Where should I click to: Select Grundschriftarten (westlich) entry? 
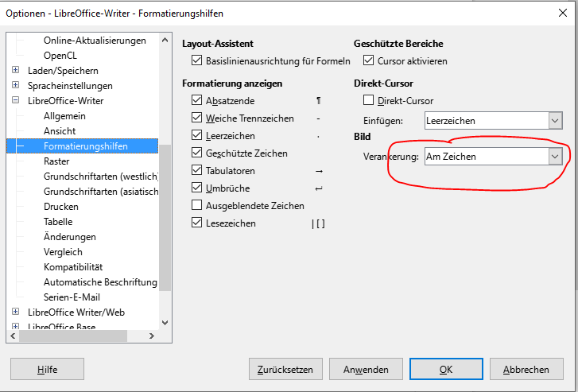(101, 177)
